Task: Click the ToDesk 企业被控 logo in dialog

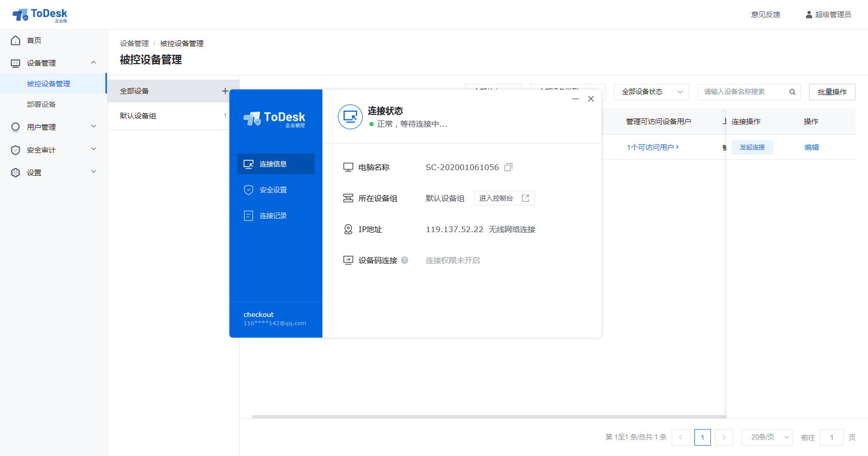Action: pyautogui.click(x=274, y=119)
